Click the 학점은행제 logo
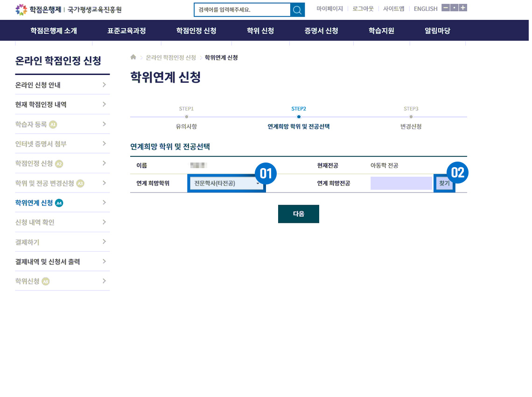The width and height of the screenshot is (532, 397). point(69,9)
